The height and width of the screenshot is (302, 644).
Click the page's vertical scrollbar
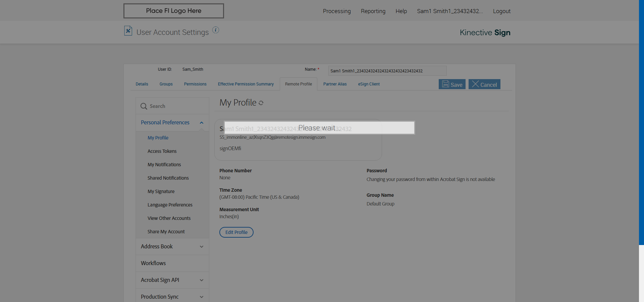[x=641, y=122]
